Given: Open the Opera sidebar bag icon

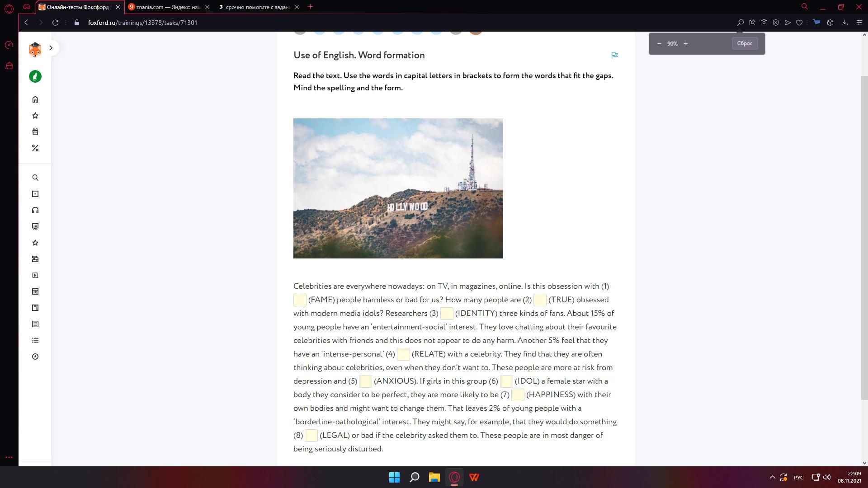Looking at the screenshot, I should point(9,66).
